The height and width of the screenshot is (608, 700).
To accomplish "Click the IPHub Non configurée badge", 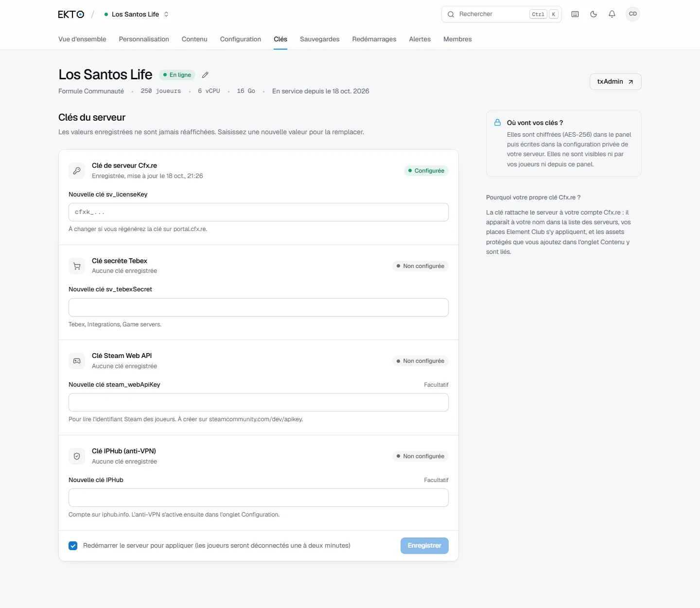I will [x=420, y=456].
